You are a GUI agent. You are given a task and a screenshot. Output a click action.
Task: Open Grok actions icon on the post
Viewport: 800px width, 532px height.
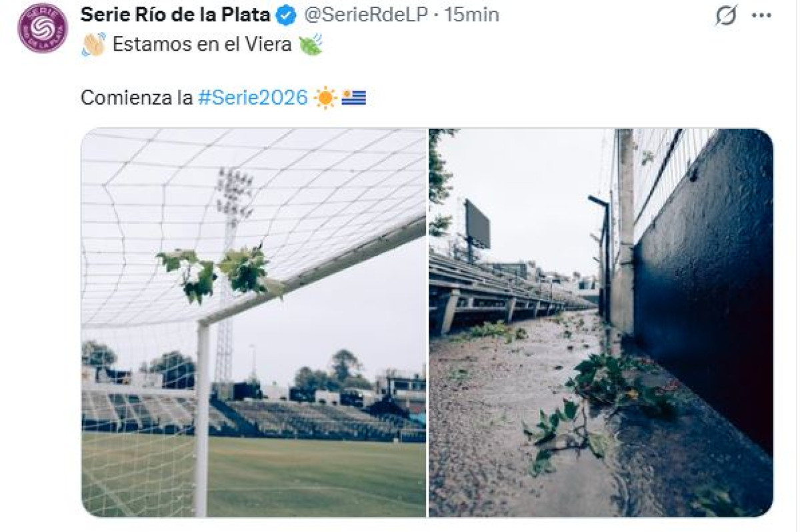pos(726,15)
